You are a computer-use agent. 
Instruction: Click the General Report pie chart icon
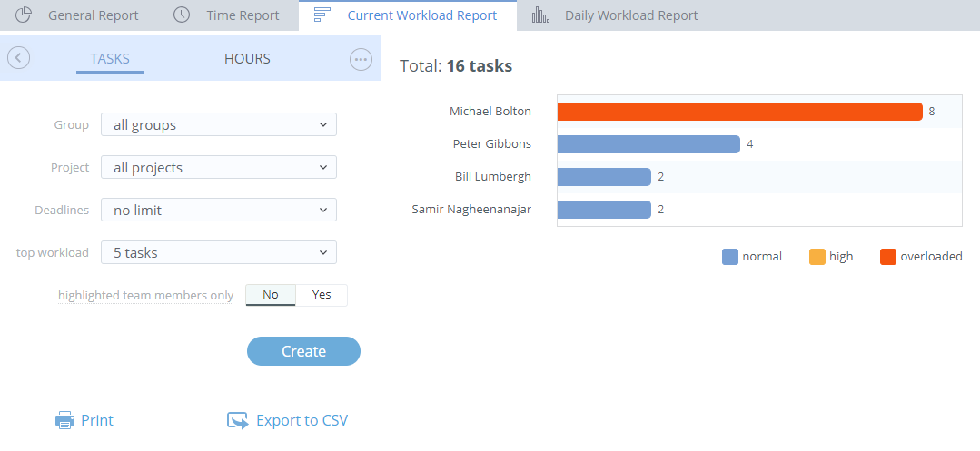click(x=25, y=15)
